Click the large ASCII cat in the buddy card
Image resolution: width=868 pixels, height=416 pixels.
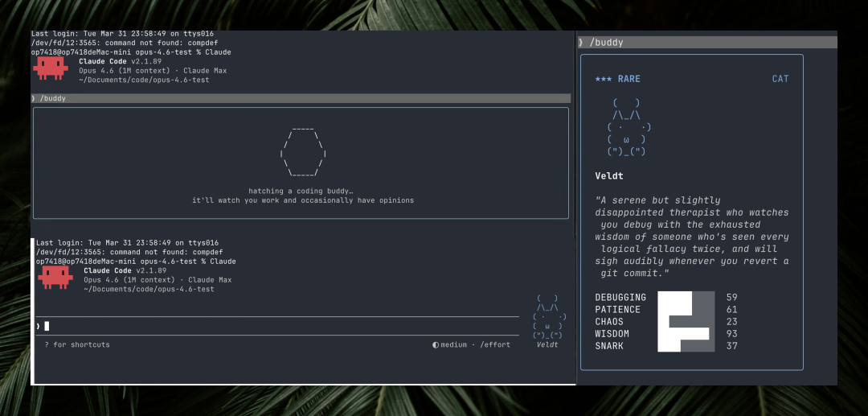click(628, 127)
